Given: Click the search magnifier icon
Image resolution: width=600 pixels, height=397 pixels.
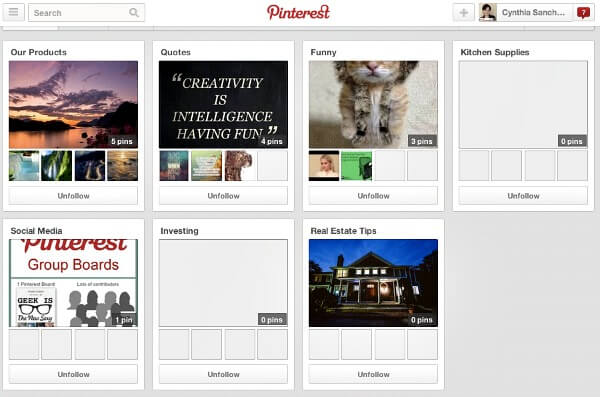Looking at the screenshot, I should pos(134,13).
